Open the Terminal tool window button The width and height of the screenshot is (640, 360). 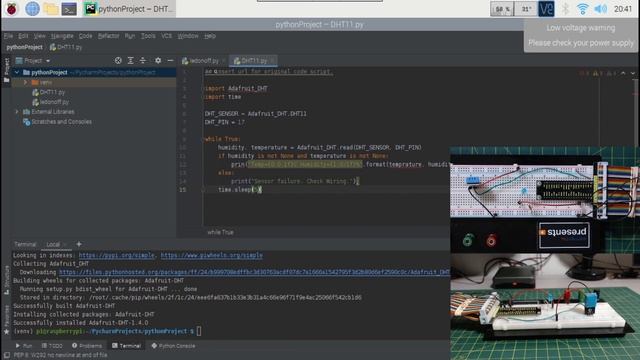coord(126,346)
